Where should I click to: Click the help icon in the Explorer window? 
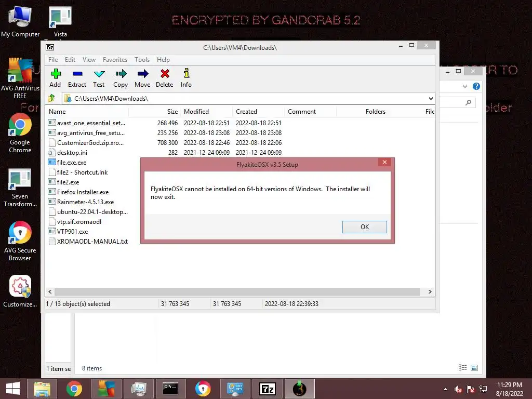tap(476, 86)
